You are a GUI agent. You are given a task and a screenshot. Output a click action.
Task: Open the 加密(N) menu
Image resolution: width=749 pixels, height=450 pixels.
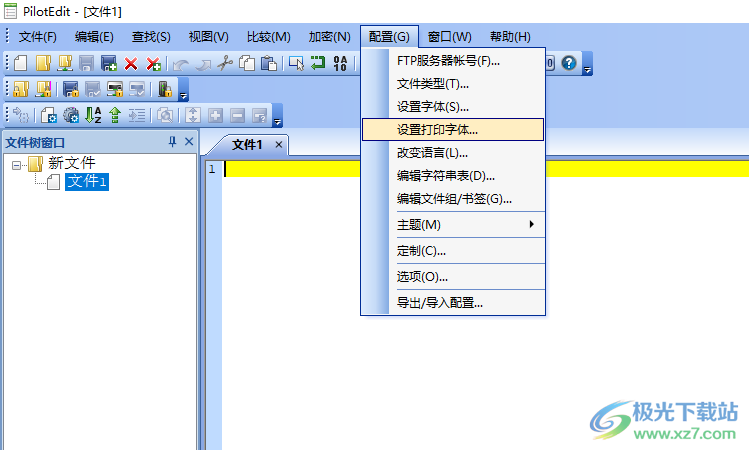pyautogui.click(x=329, y=37)
